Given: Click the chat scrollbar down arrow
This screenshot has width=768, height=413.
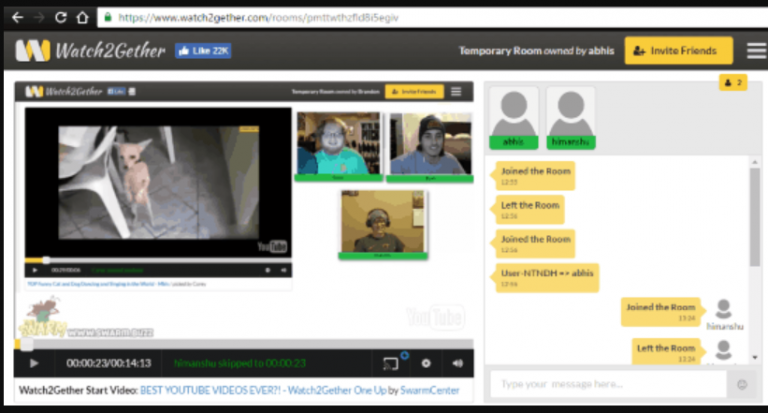Looking at the screenshot, I should (x=755, y=357).
